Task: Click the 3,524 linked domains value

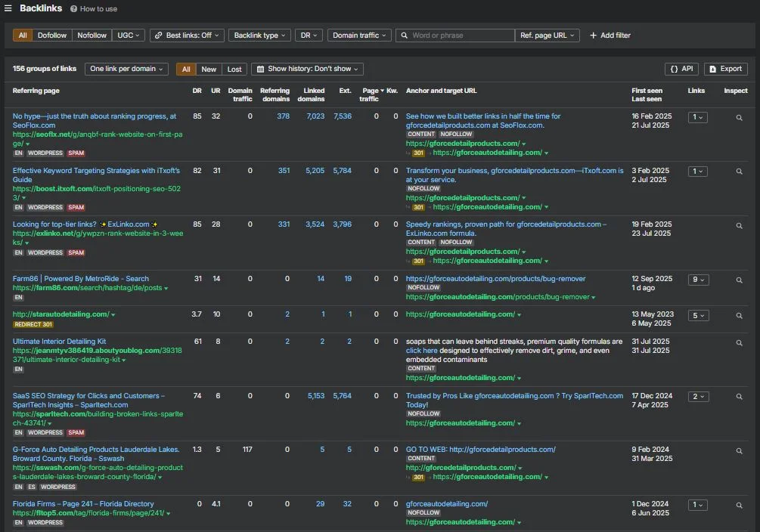Action: point(315,224)
